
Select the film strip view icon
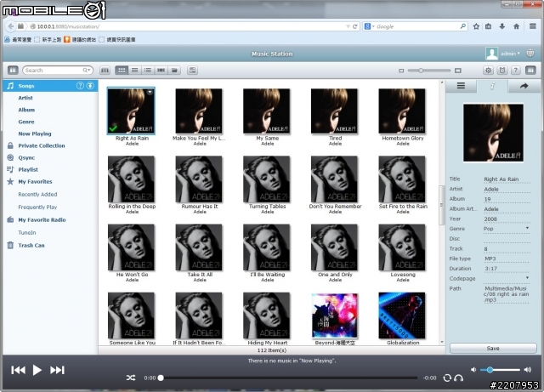tap(161, 70)
